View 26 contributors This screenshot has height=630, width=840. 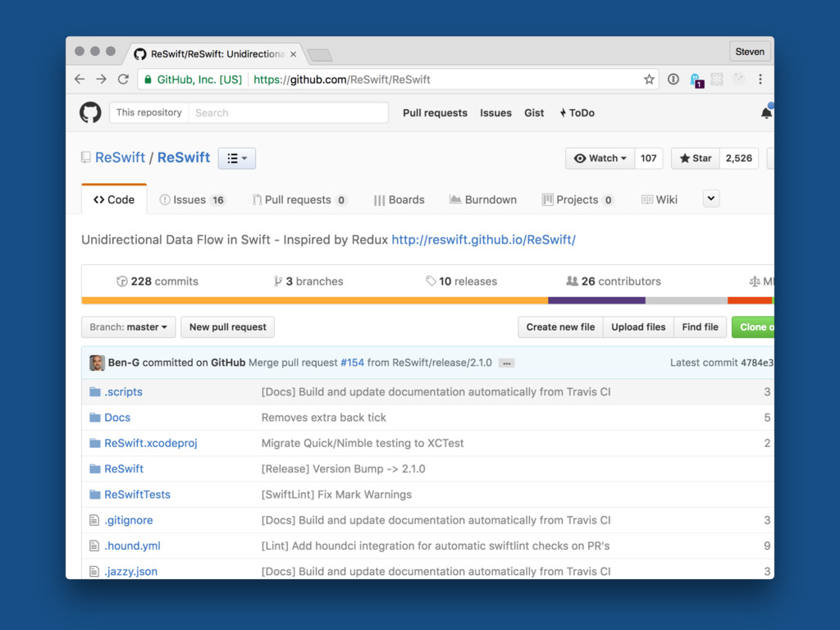tap(614, 281)
